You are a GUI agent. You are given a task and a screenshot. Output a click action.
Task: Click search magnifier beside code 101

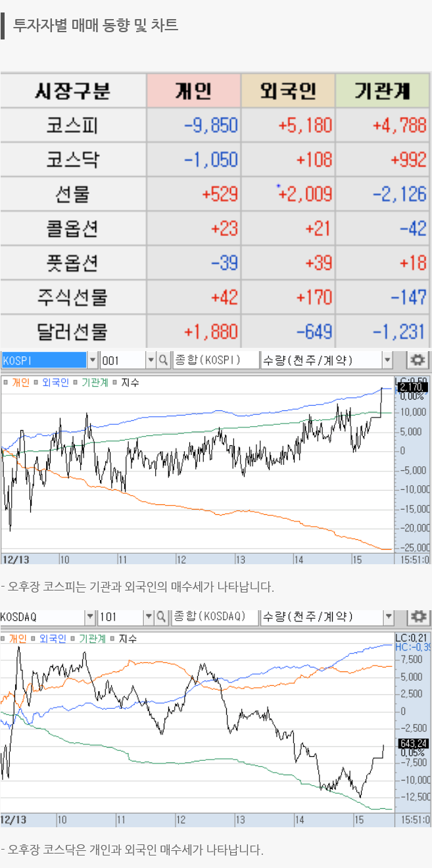coord(161,617)
